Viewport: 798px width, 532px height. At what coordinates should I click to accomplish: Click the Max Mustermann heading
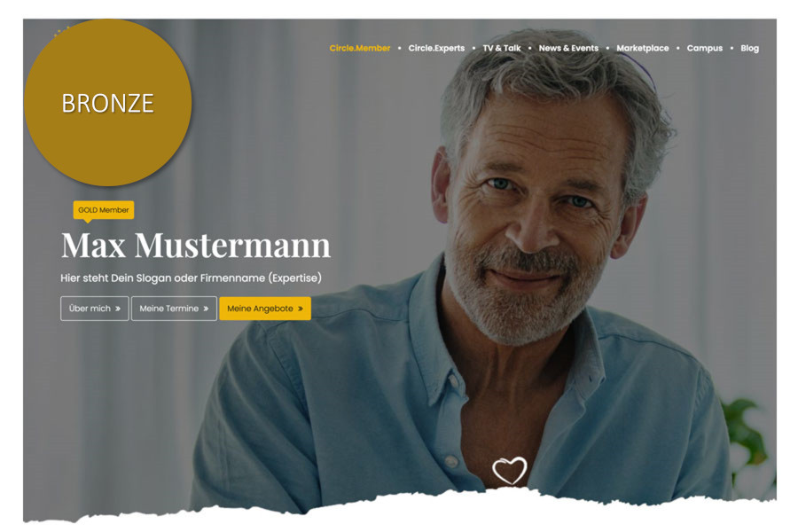[196, 246]
